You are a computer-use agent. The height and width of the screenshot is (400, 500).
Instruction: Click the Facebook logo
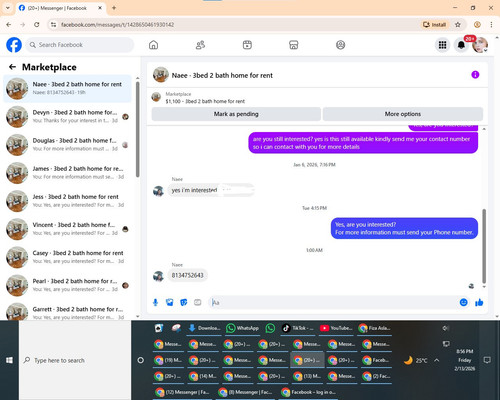tap(14, 45)
